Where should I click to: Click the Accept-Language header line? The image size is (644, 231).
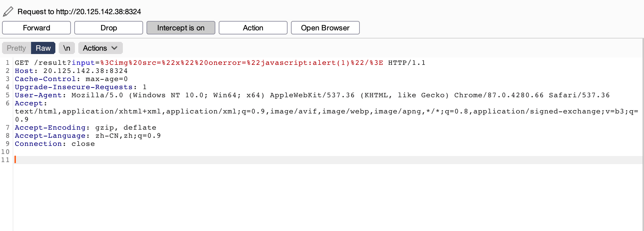click(88, 136)
